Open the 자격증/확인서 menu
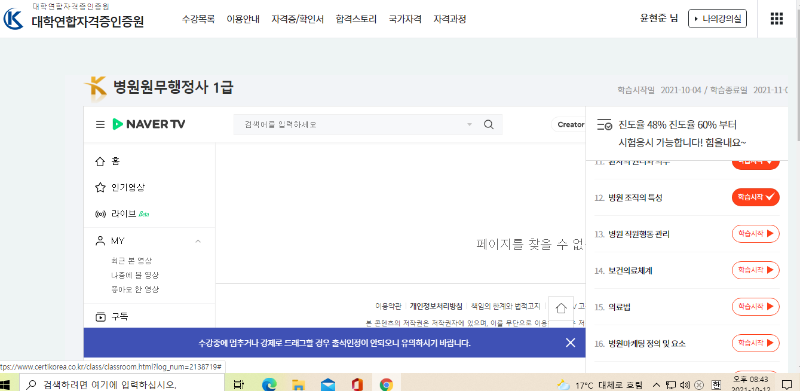Viewport: 800px width, 391px height. coord(297,19)
